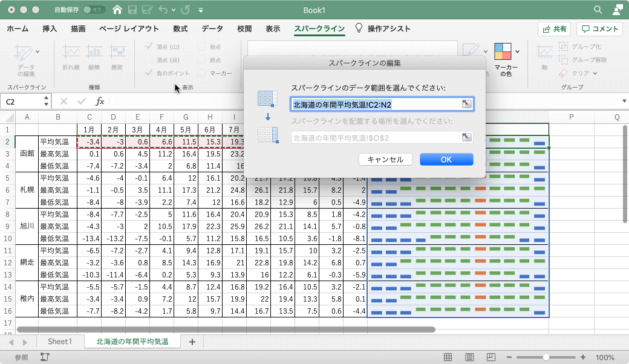Toggle the Markers checkbox
Viewport: 629px width, 364px height.
point(201,73)
